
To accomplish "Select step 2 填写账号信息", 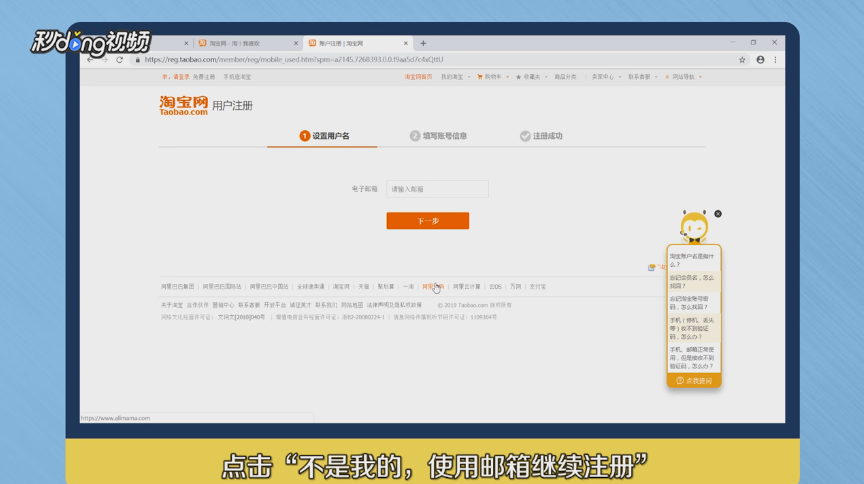I will [438, 136].
